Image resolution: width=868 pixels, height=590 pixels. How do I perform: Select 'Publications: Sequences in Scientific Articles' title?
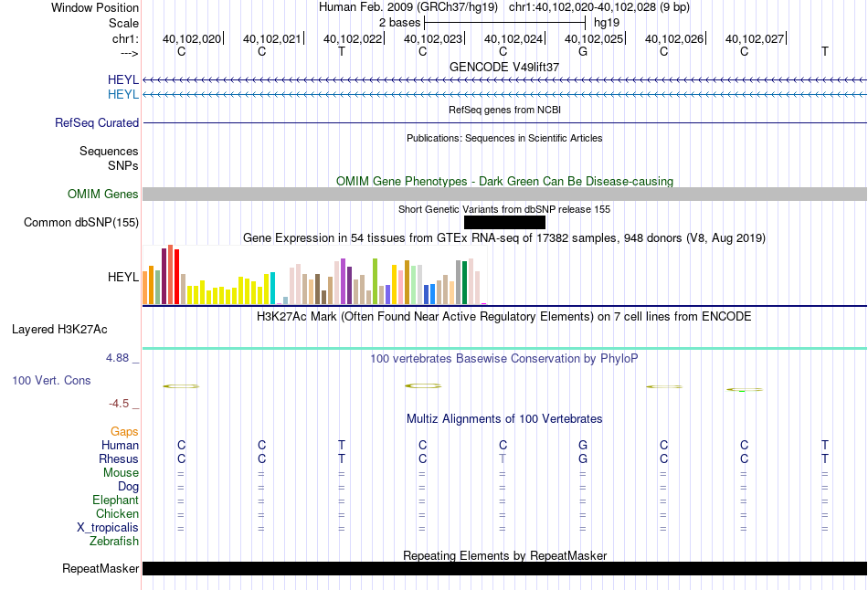(504, 138)
